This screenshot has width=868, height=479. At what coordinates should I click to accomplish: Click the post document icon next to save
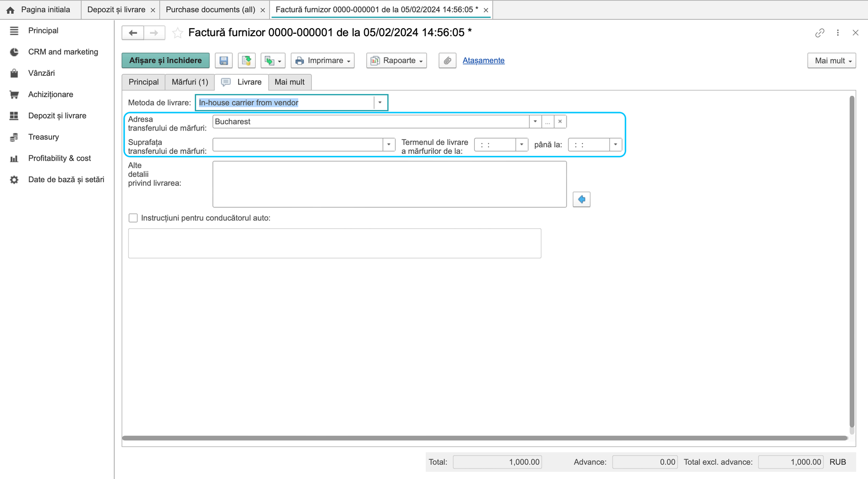[x=247, y=61]
